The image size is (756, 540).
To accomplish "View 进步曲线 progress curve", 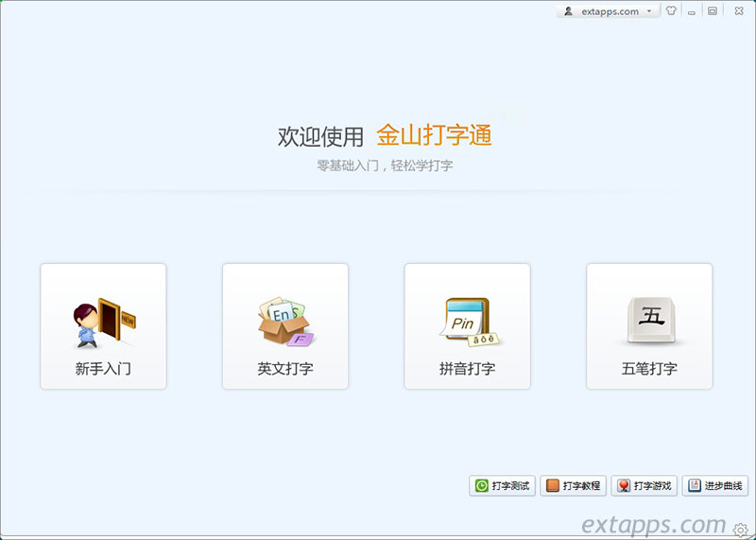I will (715, 485).
